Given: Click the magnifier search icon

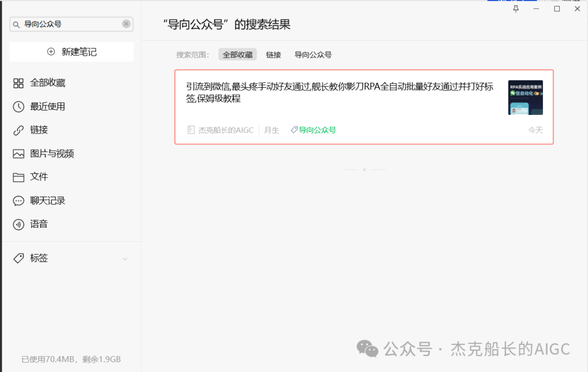Looking at the screenshot, I should tap(16, 25).
